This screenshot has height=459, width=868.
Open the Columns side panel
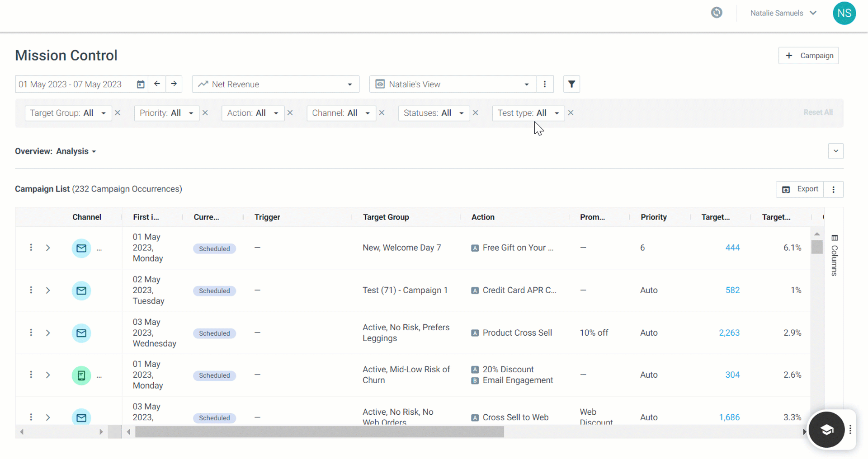835,256
